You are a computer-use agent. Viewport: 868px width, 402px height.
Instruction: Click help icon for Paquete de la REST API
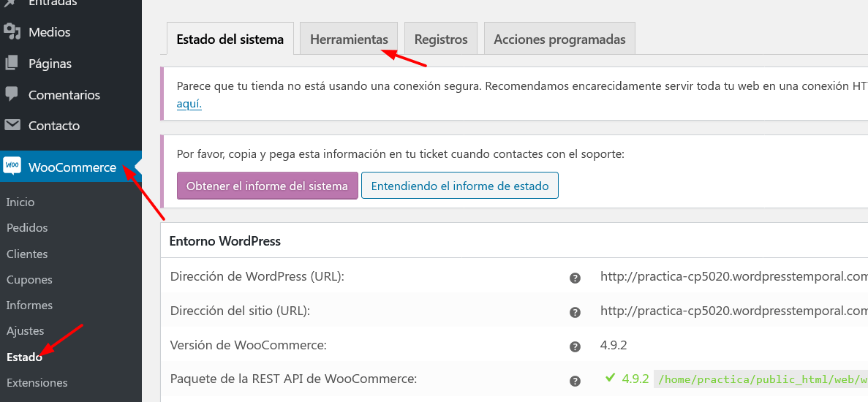[575, 381]
